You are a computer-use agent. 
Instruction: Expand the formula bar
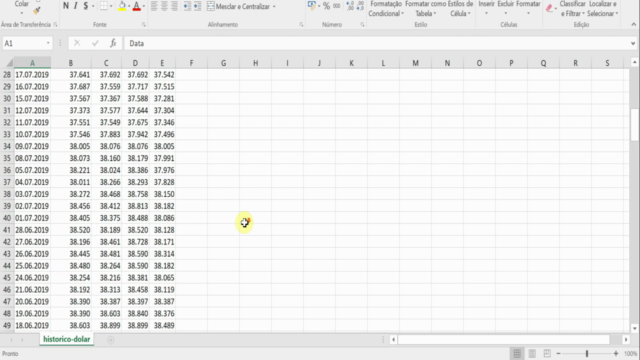tap(633, 43)
